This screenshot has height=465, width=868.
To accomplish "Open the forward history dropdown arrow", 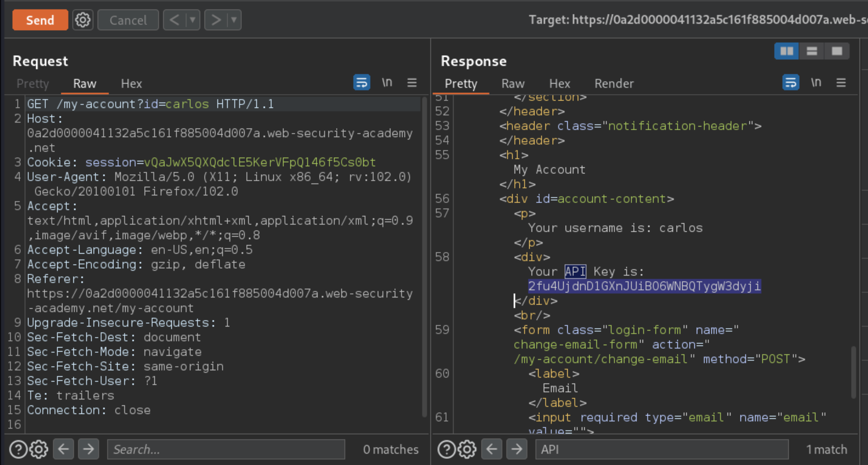I will point(234,20).
